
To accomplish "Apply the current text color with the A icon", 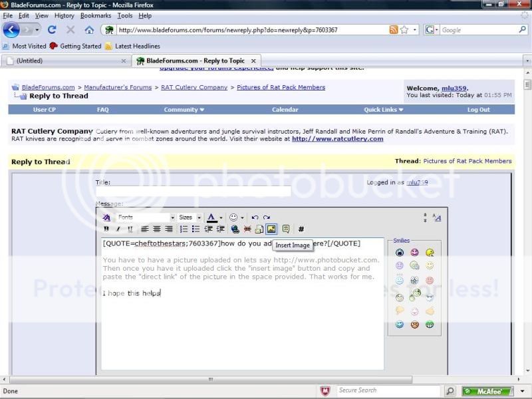I will tap(211, 217).
